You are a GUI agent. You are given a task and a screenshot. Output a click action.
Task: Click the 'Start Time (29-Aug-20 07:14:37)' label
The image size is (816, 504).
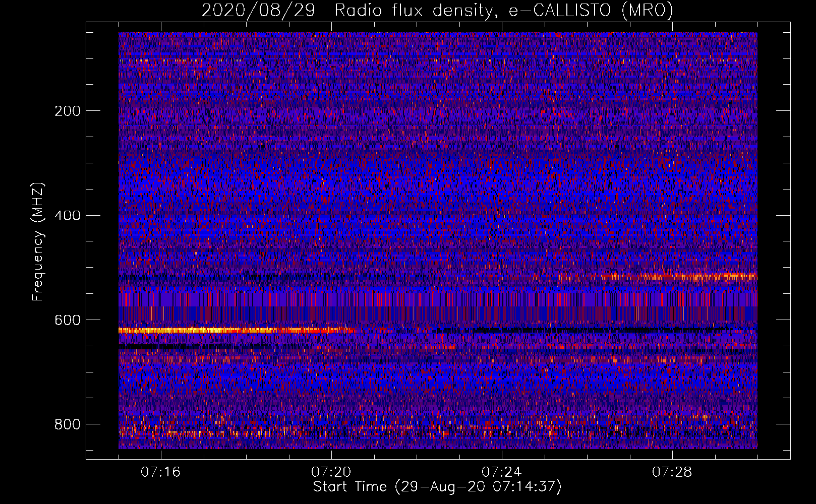click(437, 487)
